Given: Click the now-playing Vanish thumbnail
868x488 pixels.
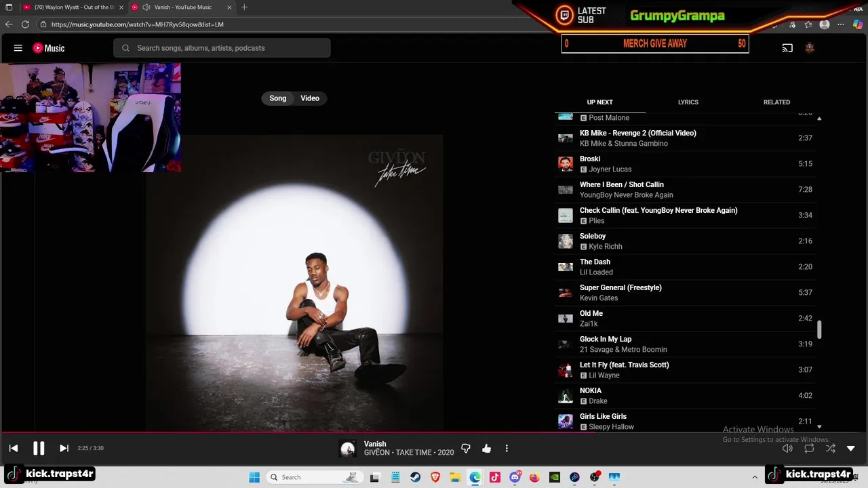Looking at the screenshot, I should (x=348, y=449).
